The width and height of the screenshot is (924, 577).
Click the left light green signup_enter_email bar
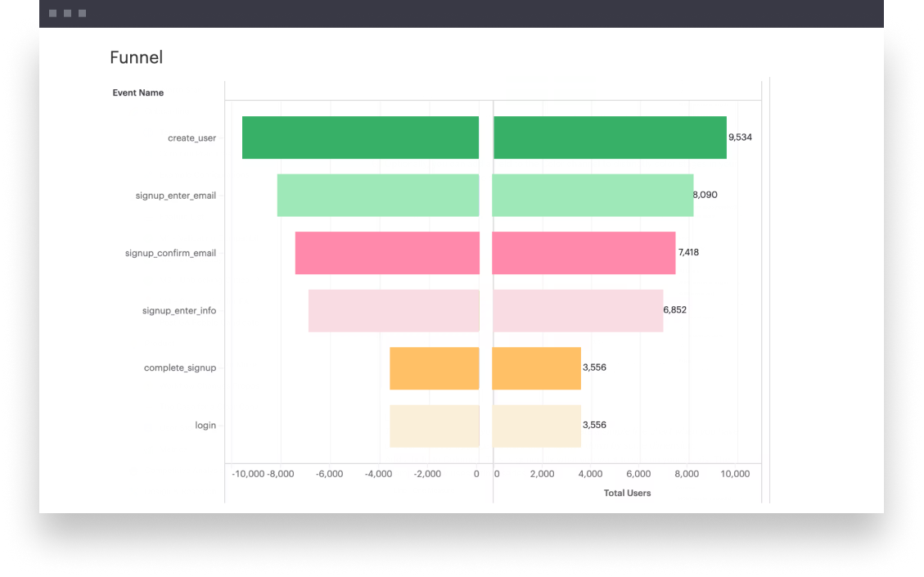pos(378,196)
